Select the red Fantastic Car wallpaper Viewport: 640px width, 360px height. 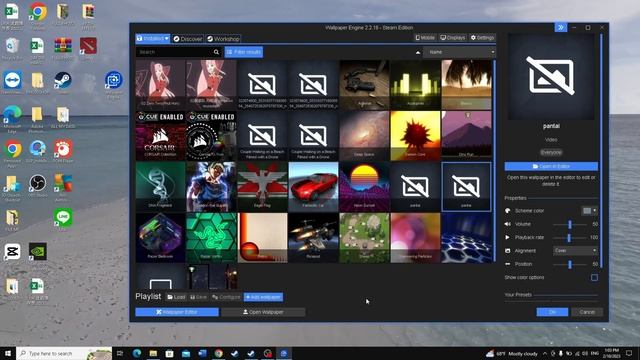pos(313,187)
